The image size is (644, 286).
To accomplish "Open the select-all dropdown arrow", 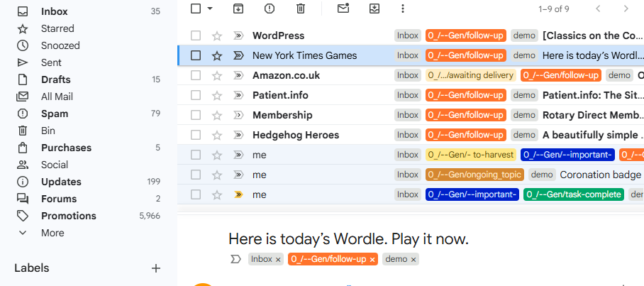I will click(x=210, y=9).
